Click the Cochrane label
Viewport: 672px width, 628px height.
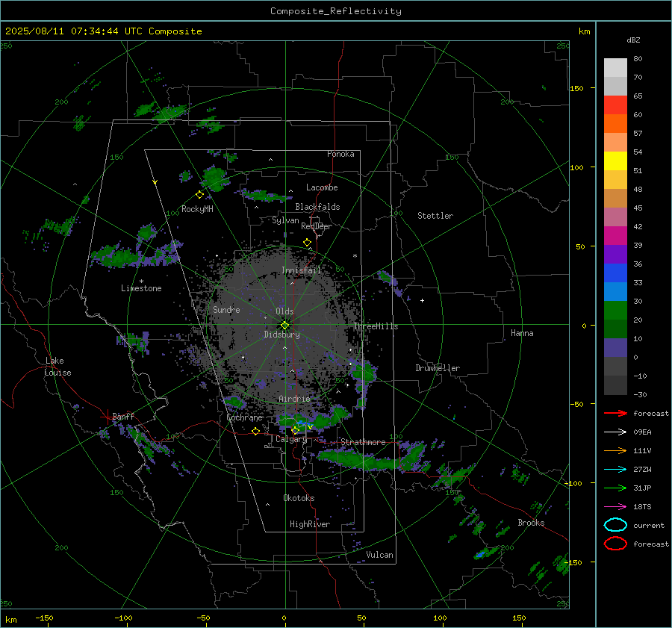(244, 417)
